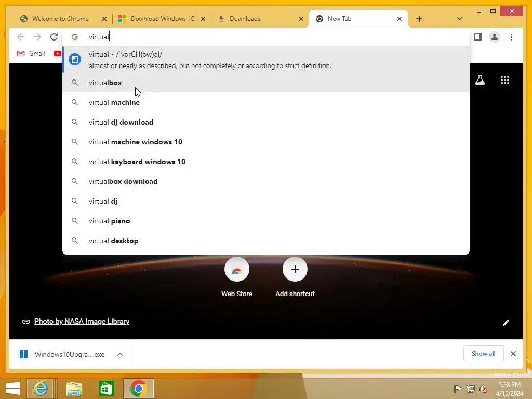The image size is (532, 399).
Task: Click the browser back arrow
Action: pyautogui.click(x=21, y=37)
